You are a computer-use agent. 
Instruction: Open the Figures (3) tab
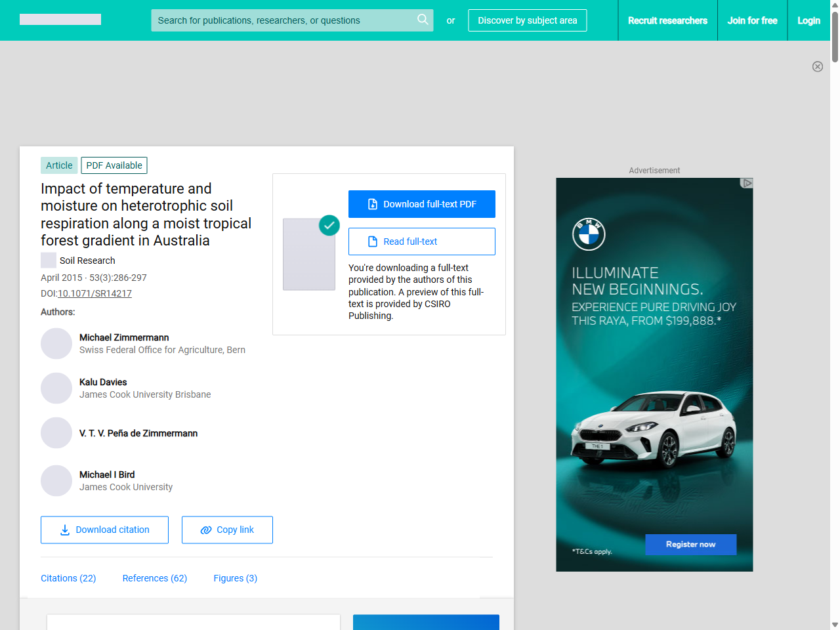pyautogui.click(x=235, y=578)
